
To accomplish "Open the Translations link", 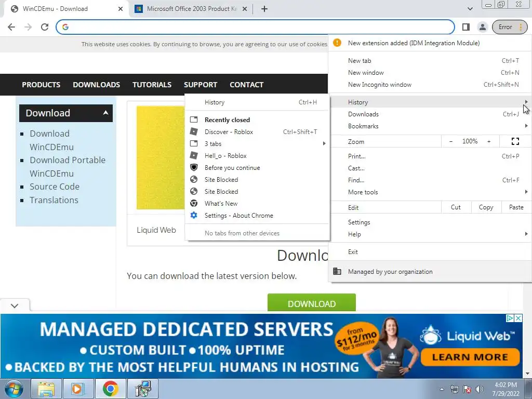I will coord(54,200).
